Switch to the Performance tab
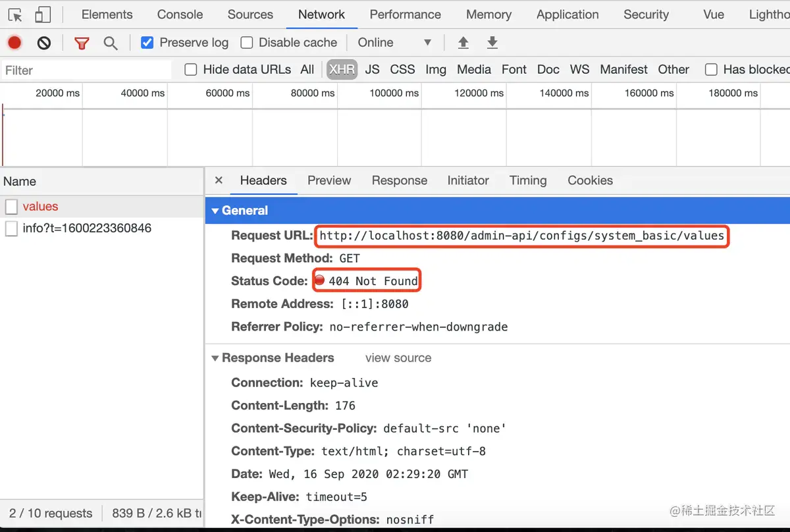This screenshot has width=790, height=532. coord(406,14)
